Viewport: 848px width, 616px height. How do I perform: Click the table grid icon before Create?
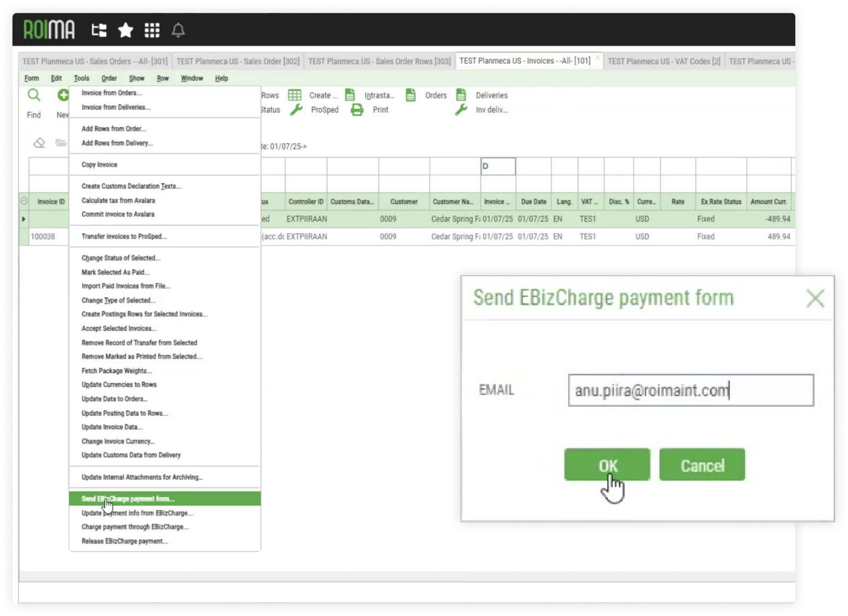[295, 95]
